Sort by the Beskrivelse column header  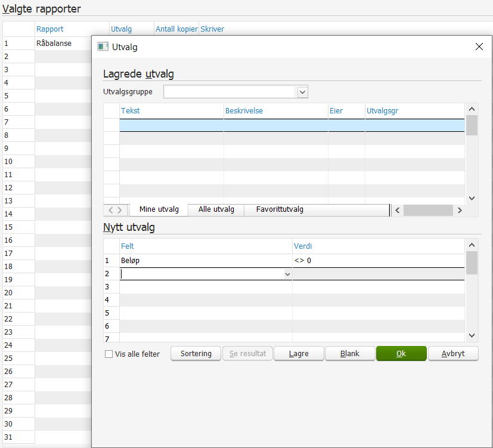(276, 111)
